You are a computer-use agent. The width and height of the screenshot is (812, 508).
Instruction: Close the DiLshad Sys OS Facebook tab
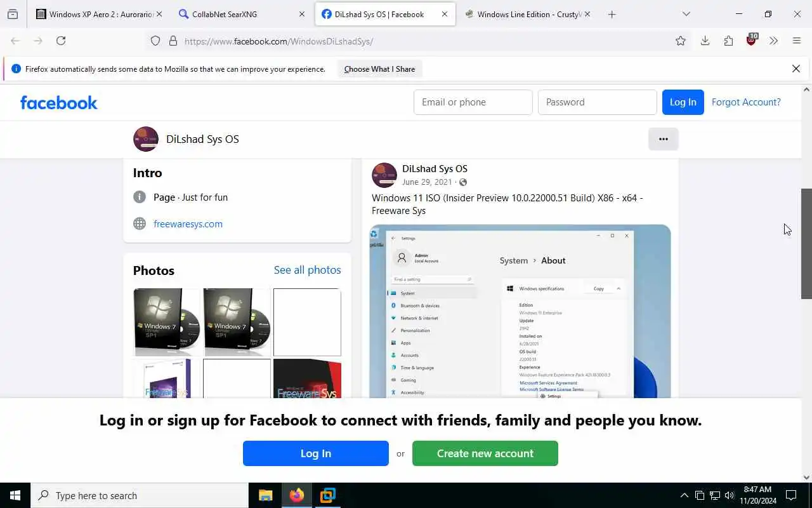pos(444,14)
